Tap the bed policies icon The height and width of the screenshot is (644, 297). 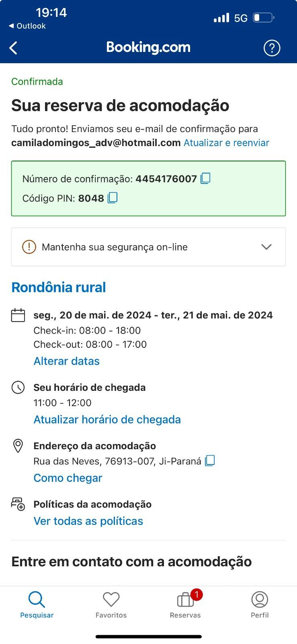[18, 504]
